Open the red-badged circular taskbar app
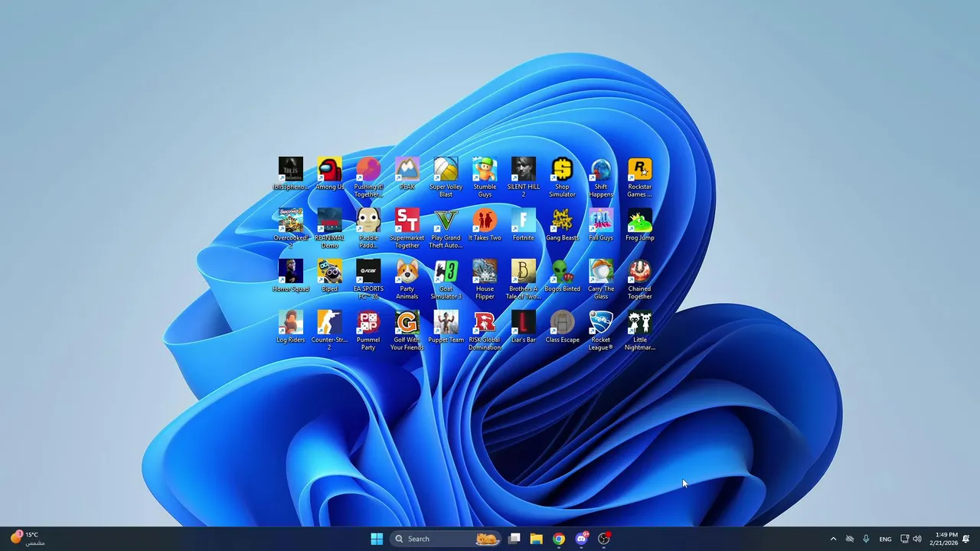 click(x=604, y=539)
